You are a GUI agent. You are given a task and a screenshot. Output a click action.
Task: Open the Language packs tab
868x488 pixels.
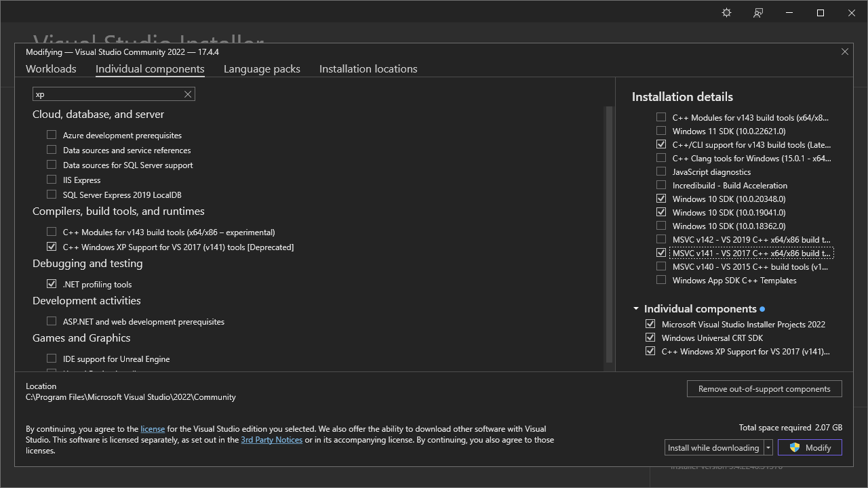[262, 68]
